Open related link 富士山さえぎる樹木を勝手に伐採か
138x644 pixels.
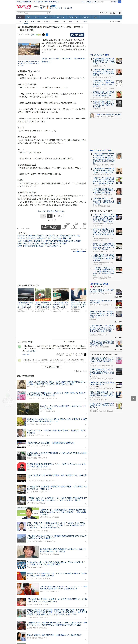pos(49,235)
